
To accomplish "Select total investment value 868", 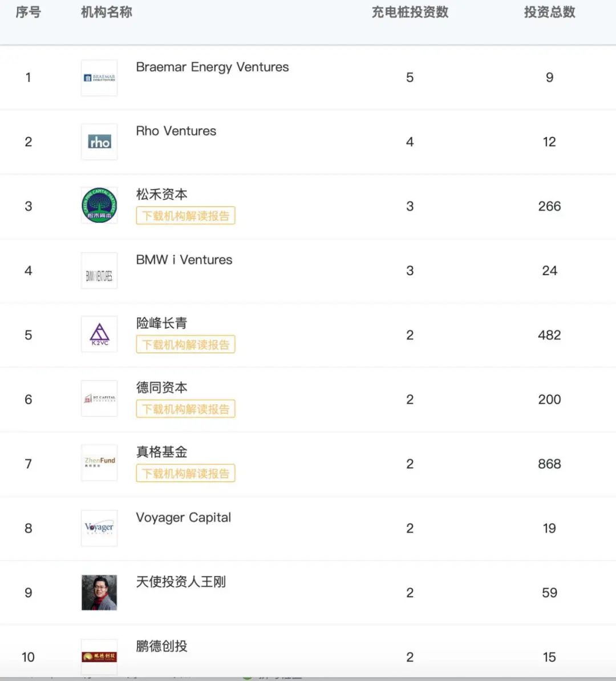I will (550, 464).
